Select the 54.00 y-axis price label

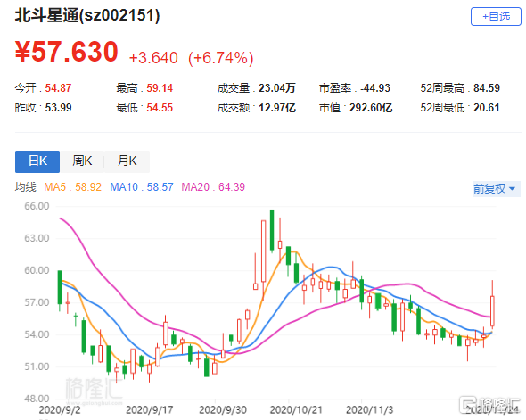pyautogui.click(x=37, y=334)
